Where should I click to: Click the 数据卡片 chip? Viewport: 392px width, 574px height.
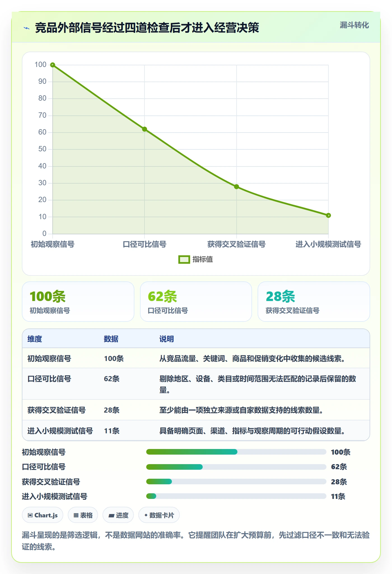pos(159,515)
